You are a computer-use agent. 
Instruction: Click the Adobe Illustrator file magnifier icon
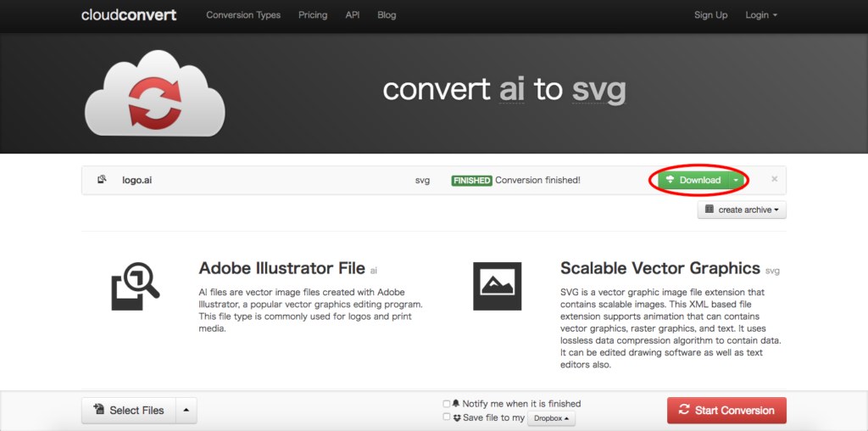[x=136, y=285]
